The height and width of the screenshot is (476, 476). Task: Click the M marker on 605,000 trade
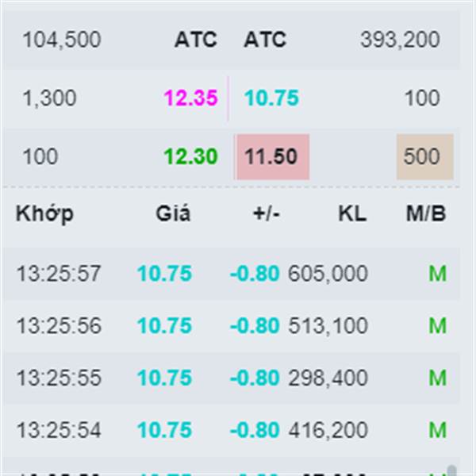point(437,274)
